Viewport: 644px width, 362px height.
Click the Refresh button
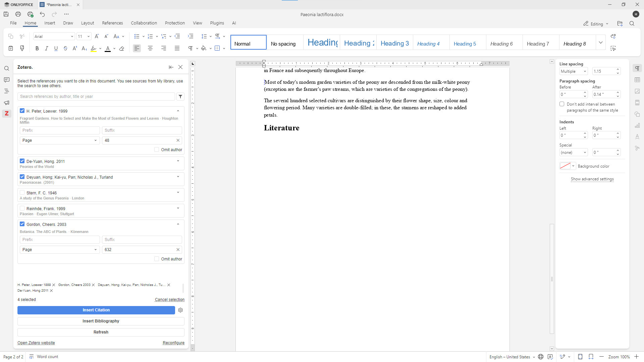(x=101, y=332)
